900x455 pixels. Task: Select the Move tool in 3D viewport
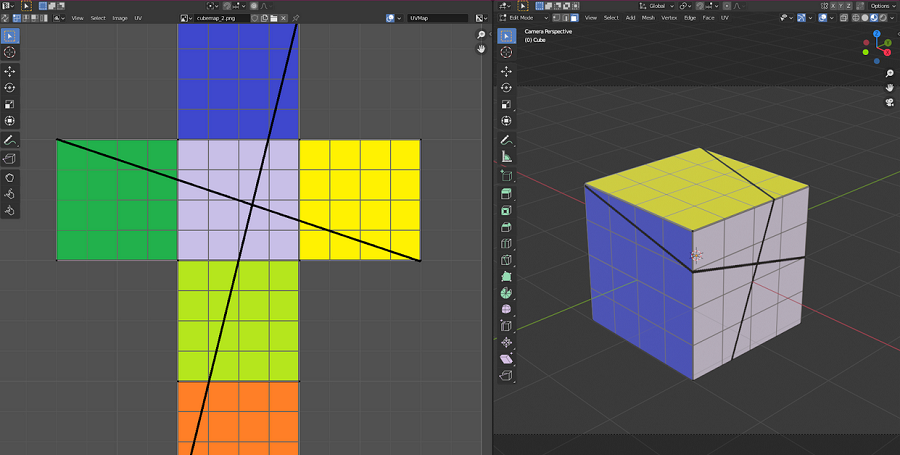(506, 71)
